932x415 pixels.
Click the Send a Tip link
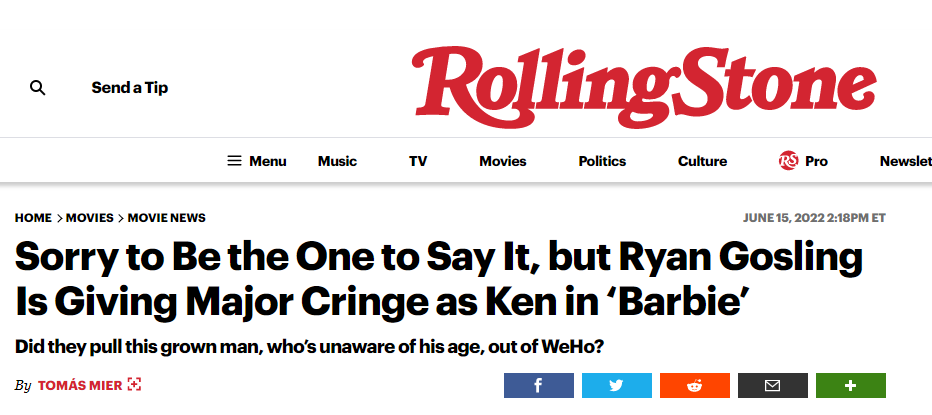(130, 88)
